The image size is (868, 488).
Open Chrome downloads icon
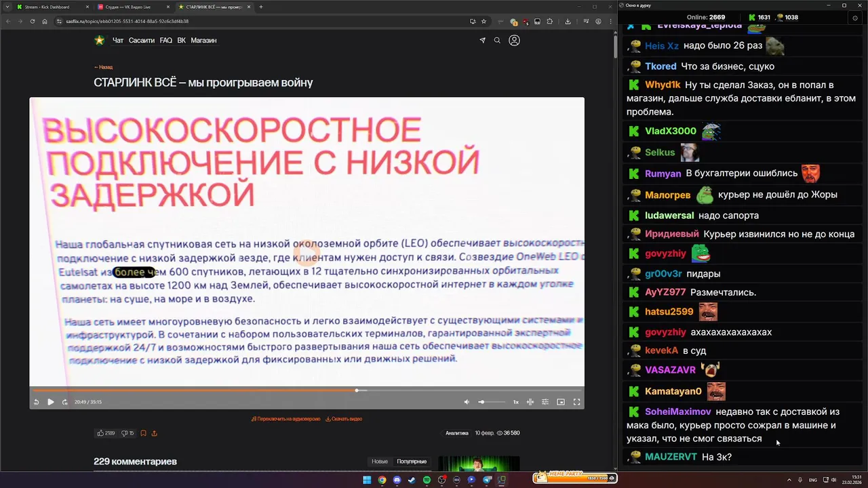tap(568, 21)
